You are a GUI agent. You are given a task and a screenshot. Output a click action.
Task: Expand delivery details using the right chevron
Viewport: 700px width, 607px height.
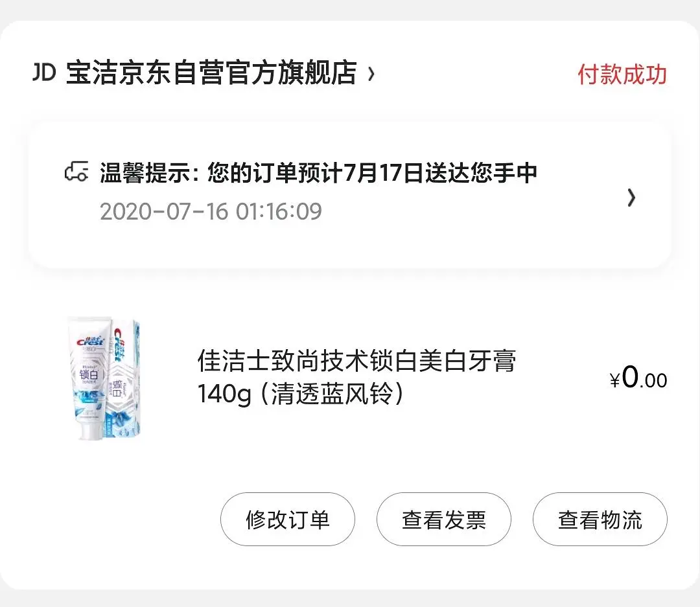coord(631,198)
